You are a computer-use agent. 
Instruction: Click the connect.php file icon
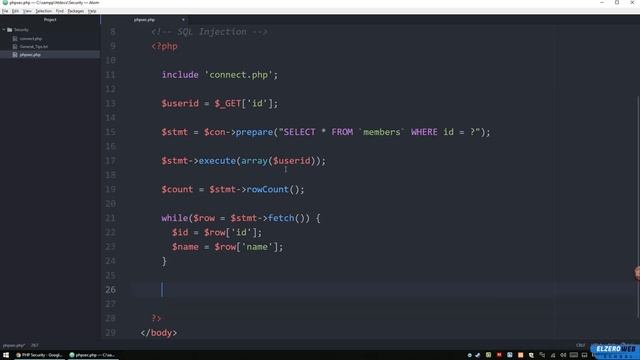coord(15,38)
